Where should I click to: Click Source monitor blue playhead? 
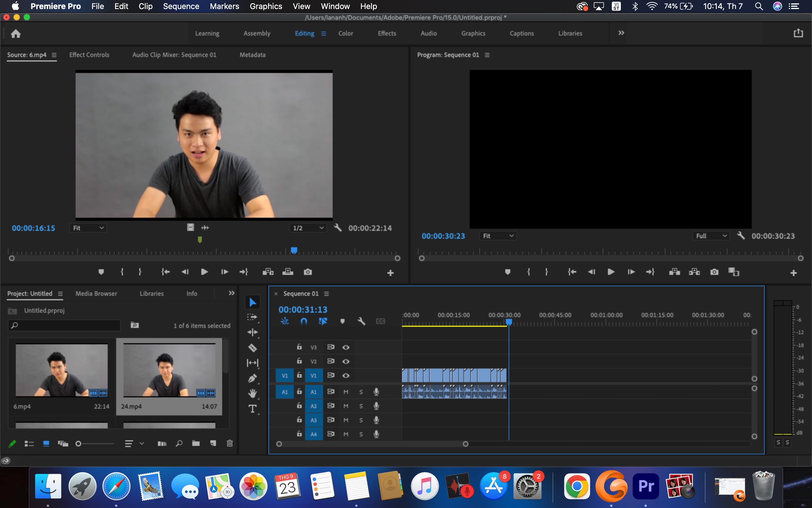[x=294, y=250]
